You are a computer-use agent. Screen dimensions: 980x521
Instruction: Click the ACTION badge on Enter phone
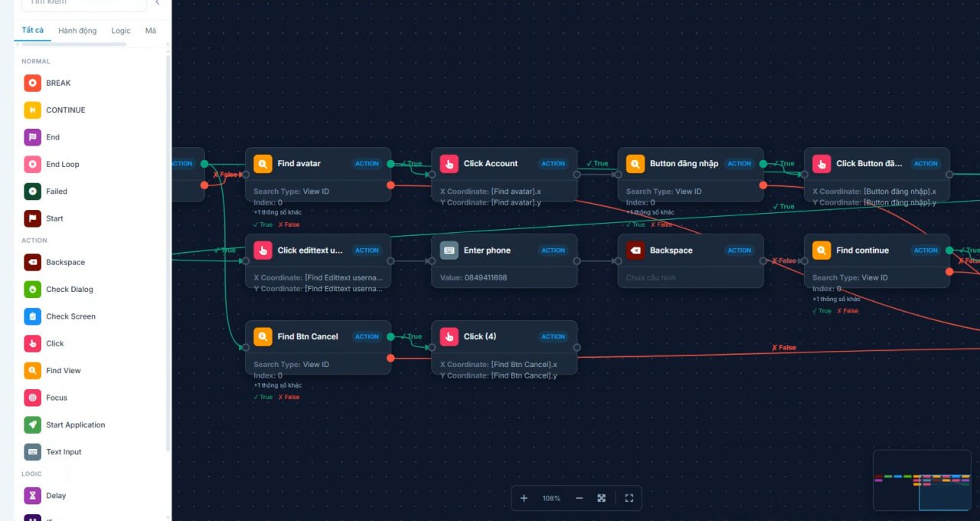click(x=553, y=251)
